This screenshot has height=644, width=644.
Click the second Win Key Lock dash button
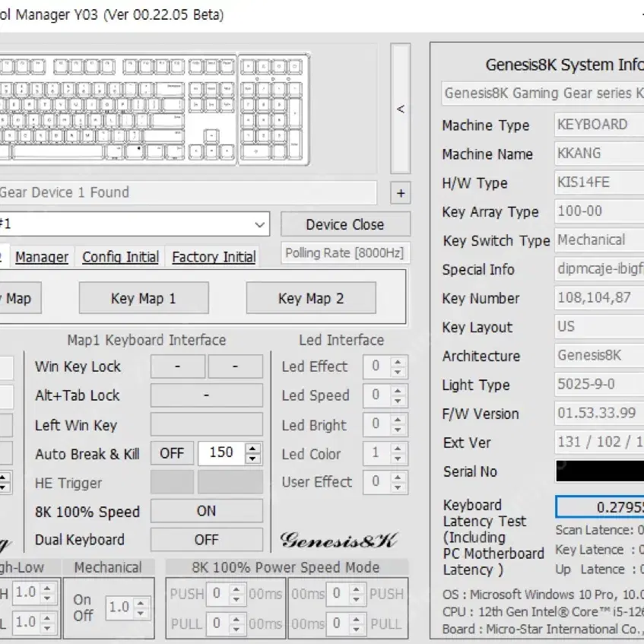tap(236, 366)
